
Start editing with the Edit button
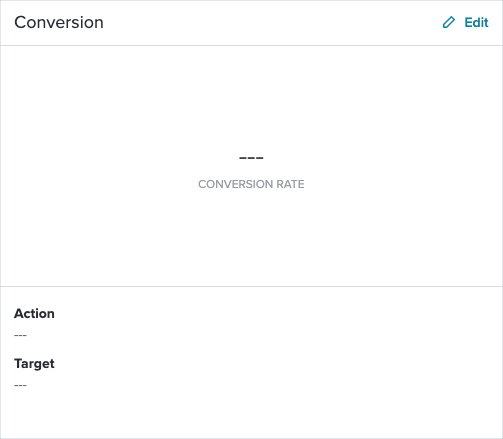tap(465, 22)
